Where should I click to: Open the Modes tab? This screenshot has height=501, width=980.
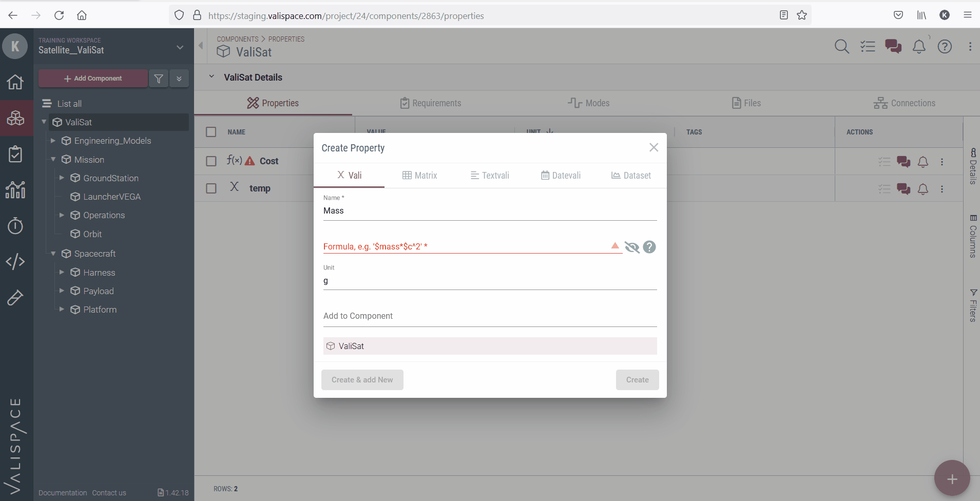click(589, 103)
